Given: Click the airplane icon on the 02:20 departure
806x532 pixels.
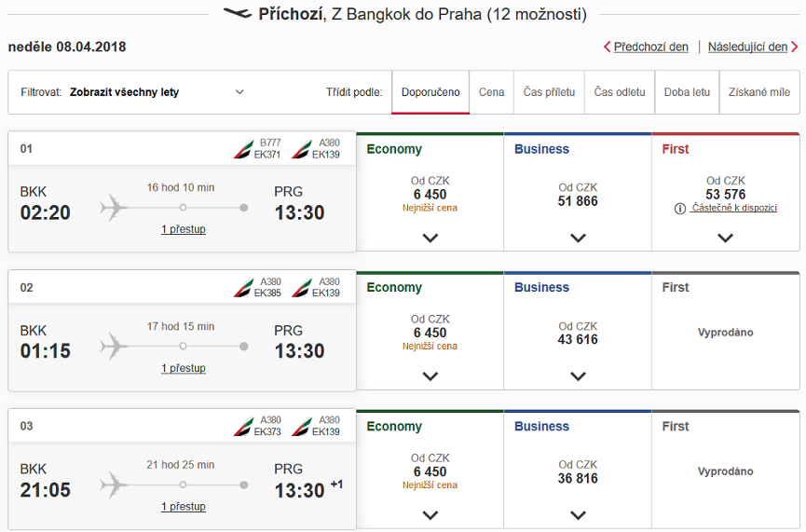Looking at the screenshot, I should tap(114, 208).
